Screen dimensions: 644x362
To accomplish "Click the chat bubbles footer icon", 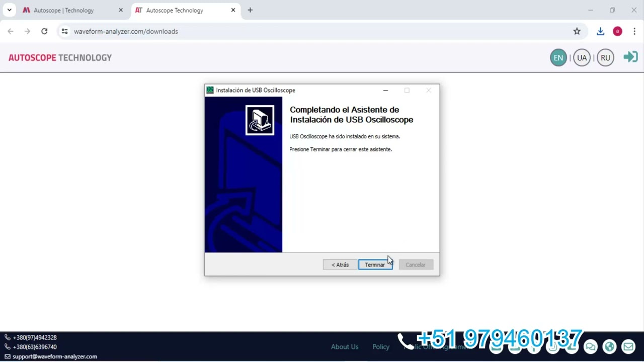I will coord(590,346).
